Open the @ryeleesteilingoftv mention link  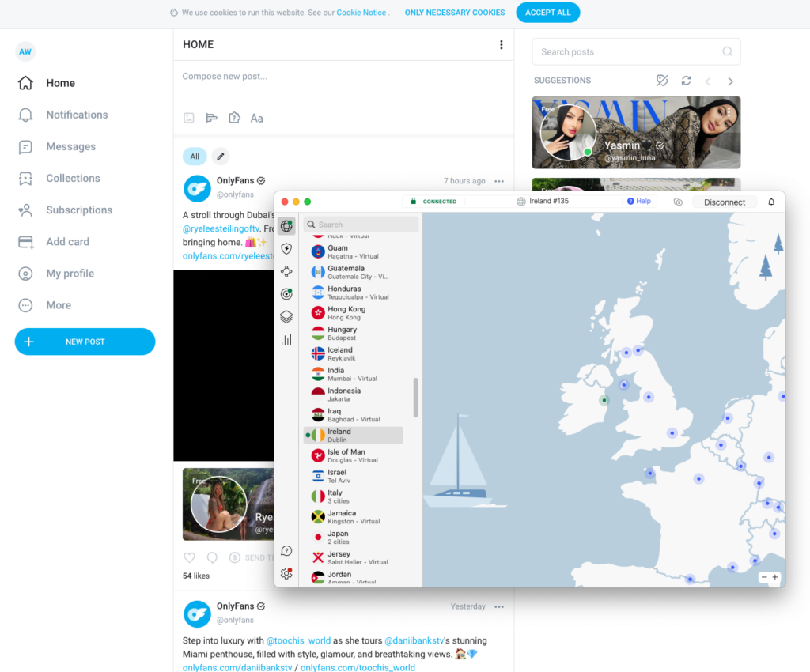pyautogui.click(x=221, y=228)
